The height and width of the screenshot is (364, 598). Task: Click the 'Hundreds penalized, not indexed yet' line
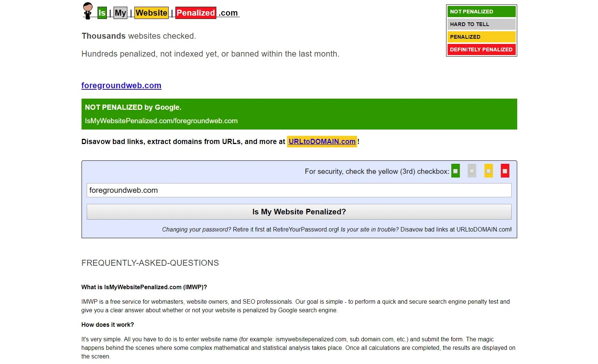pos(210,54)
